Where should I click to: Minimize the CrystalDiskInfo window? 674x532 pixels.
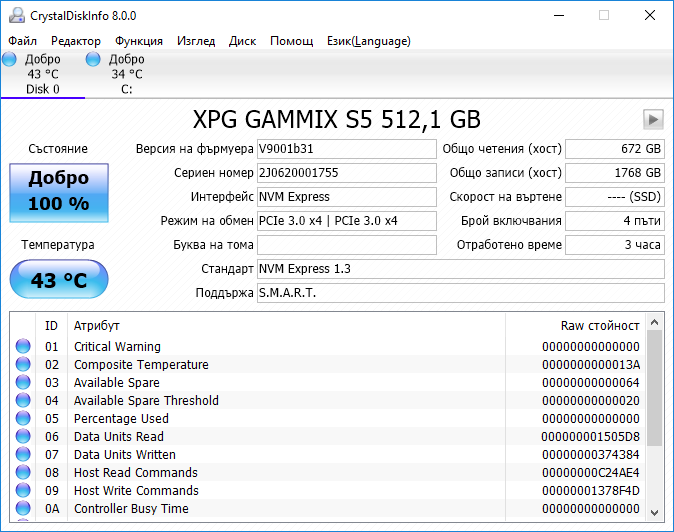559,15
